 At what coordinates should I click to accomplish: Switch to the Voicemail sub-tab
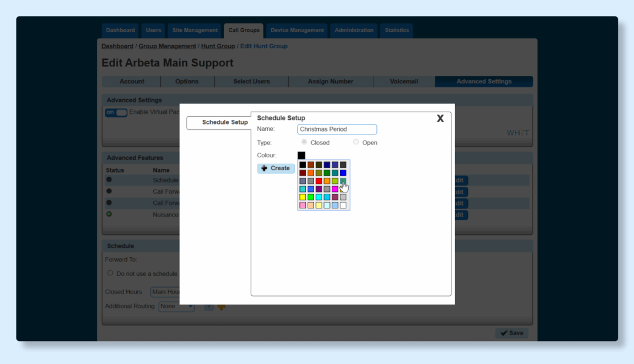[x=403, y=81]
